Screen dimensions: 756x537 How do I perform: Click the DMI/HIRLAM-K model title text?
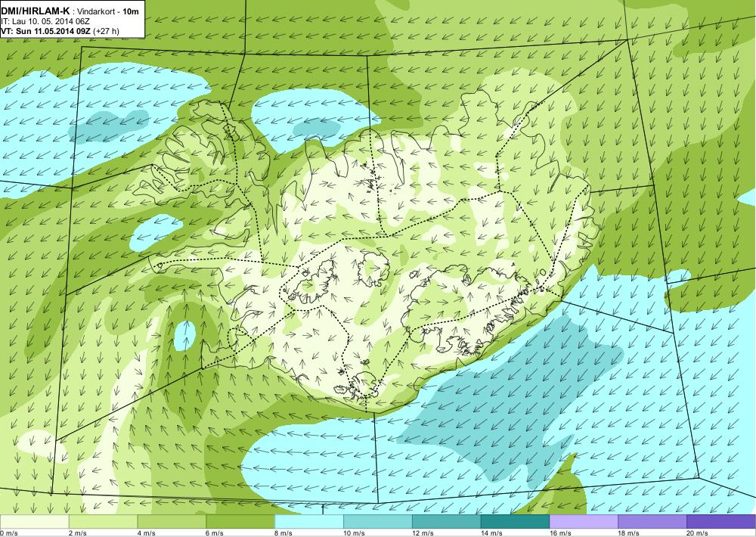tap(36, 11)
